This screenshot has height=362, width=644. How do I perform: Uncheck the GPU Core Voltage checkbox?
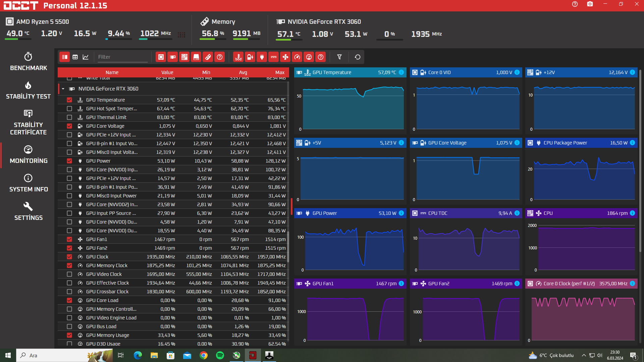tap(69, 126)
